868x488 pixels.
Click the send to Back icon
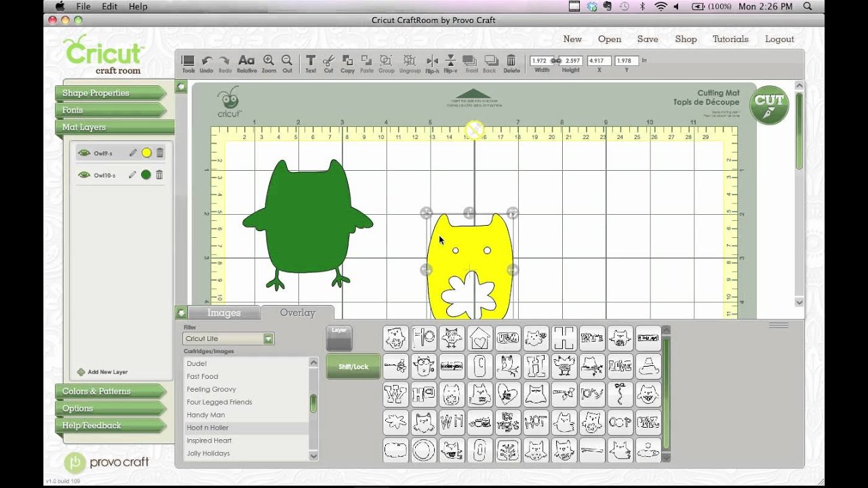[x=490, y=62]
